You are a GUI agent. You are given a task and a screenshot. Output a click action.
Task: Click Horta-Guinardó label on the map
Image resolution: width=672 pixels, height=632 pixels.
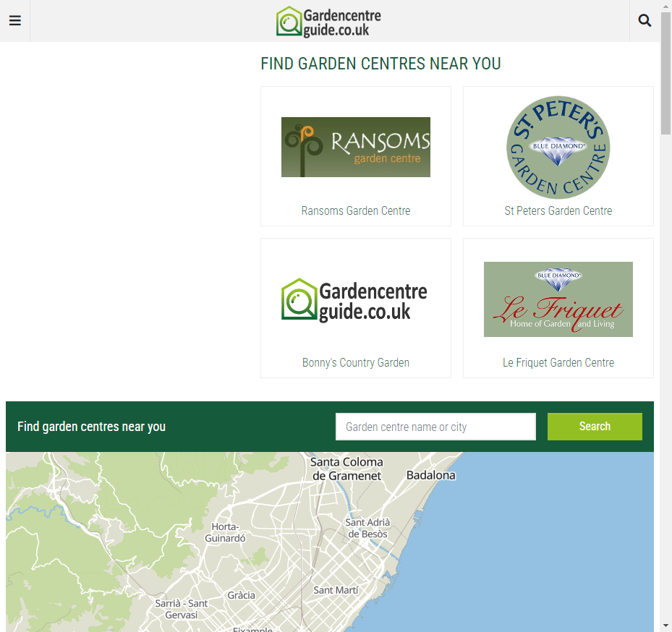pyautogui.click(x=225, y=533)
